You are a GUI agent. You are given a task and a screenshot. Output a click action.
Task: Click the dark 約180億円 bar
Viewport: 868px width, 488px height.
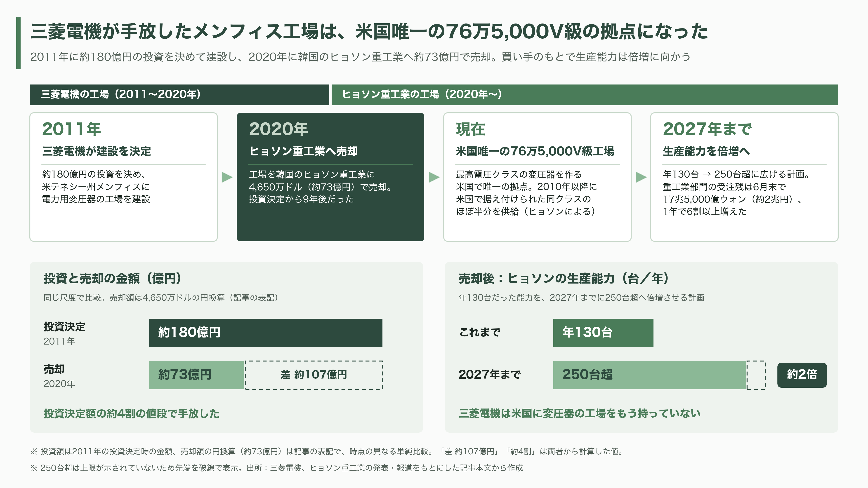(266, 333)
